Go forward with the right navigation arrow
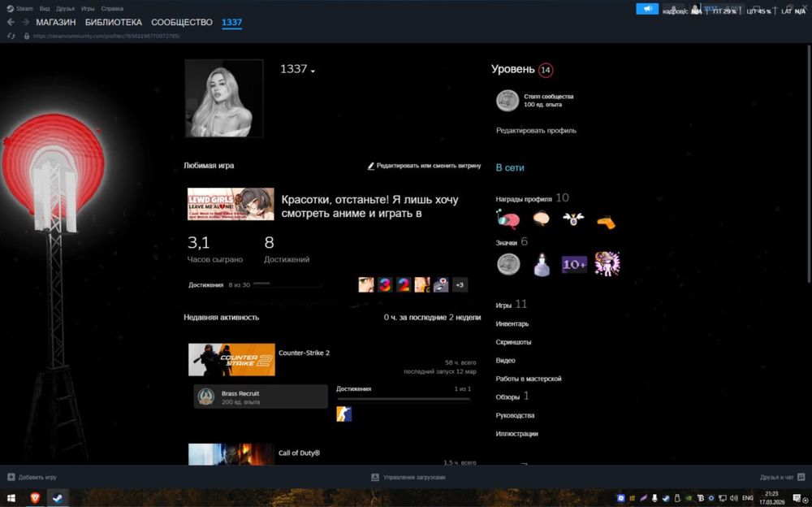 25,22
